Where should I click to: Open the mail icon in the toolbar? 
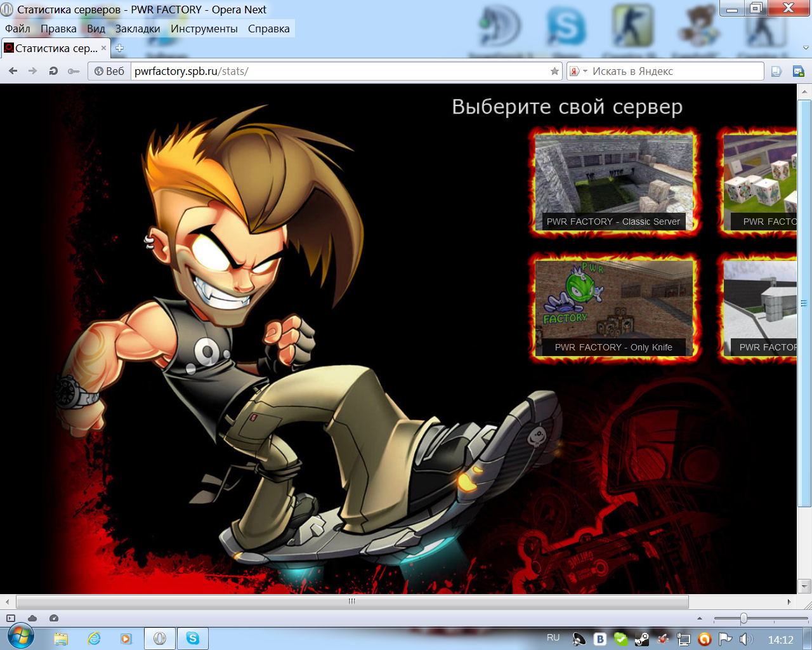point(798,71)
